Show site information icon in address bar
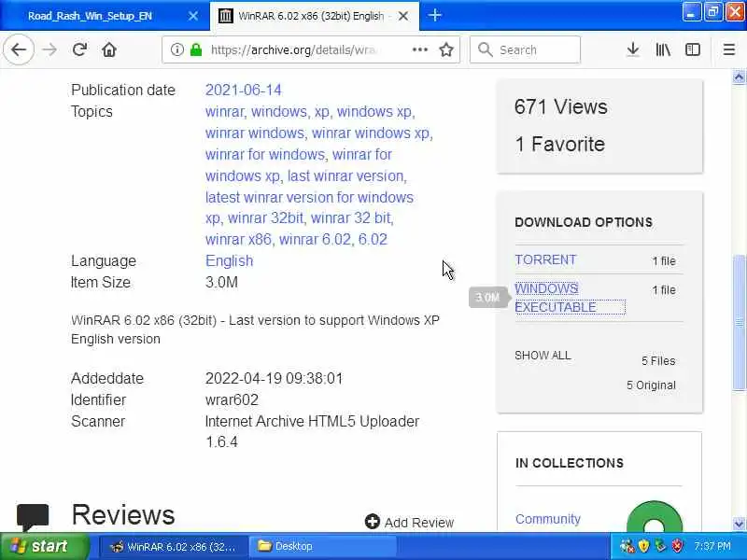Screen dimensions: 747x560 click(x=177, y=49)
